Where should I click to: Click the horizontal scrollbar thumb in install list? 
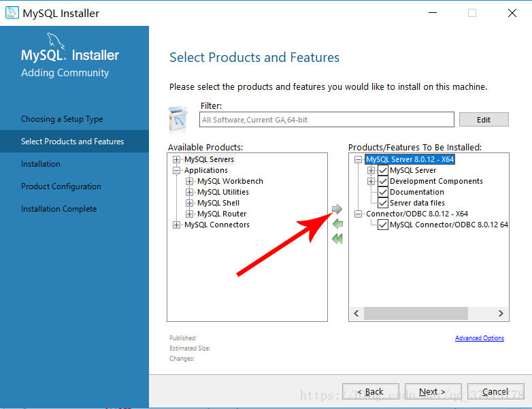[x=416, y=313]
